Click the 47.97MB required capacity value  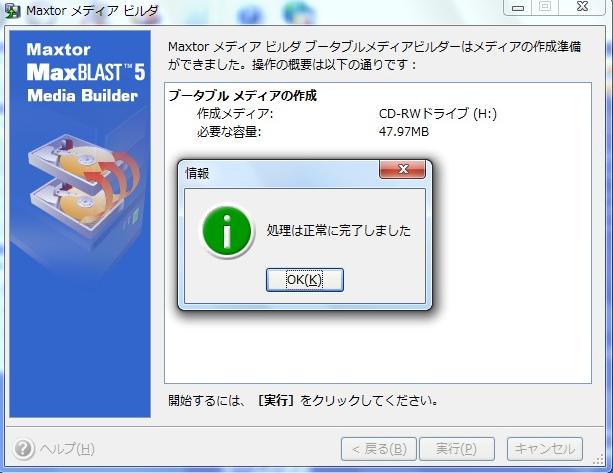403,132
